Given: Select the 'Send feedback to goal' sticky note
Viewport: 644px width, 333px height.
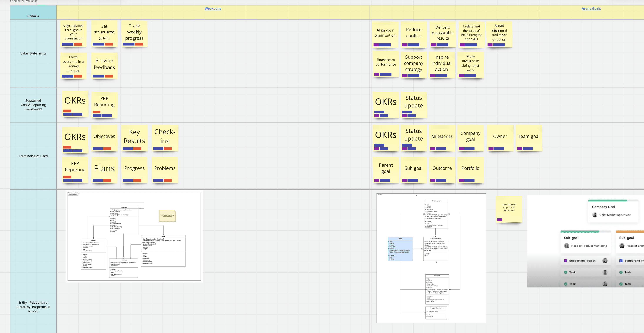Looking at the screenshot, I should tap(509, 209).
